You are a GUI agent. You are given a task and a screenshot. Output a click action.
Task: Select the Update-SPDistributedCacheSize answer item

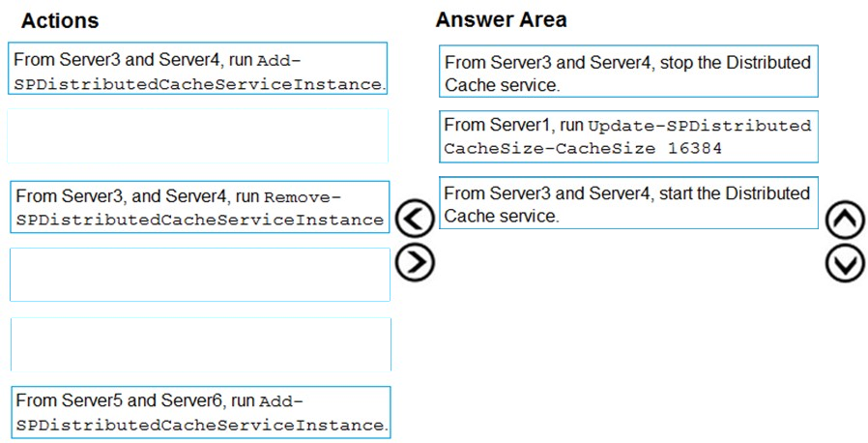[x=629, y=136]
